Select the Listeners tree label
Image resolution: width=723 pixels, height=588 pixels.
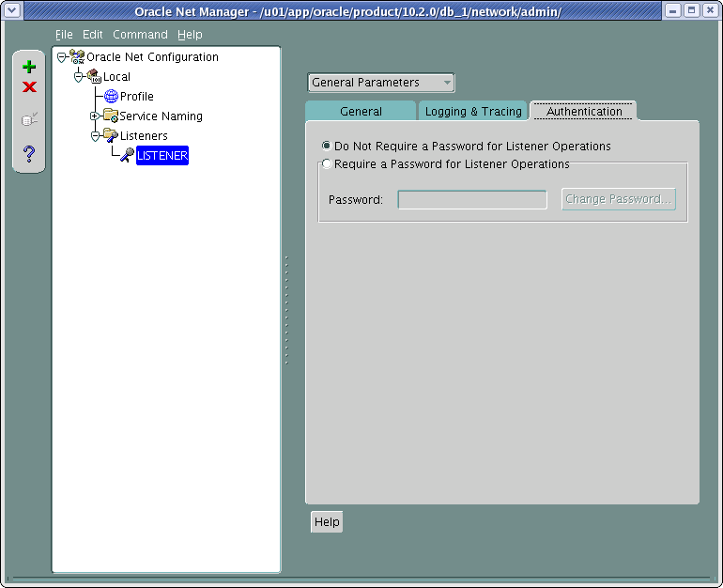pos(144,135)
